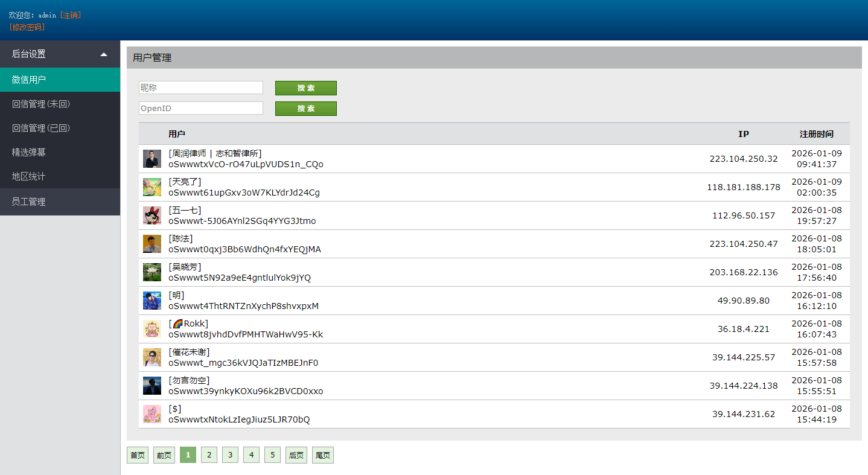Open the 微信用户 menu item
This screenshot has width=868, height=475.
click(x=29, y=80)
